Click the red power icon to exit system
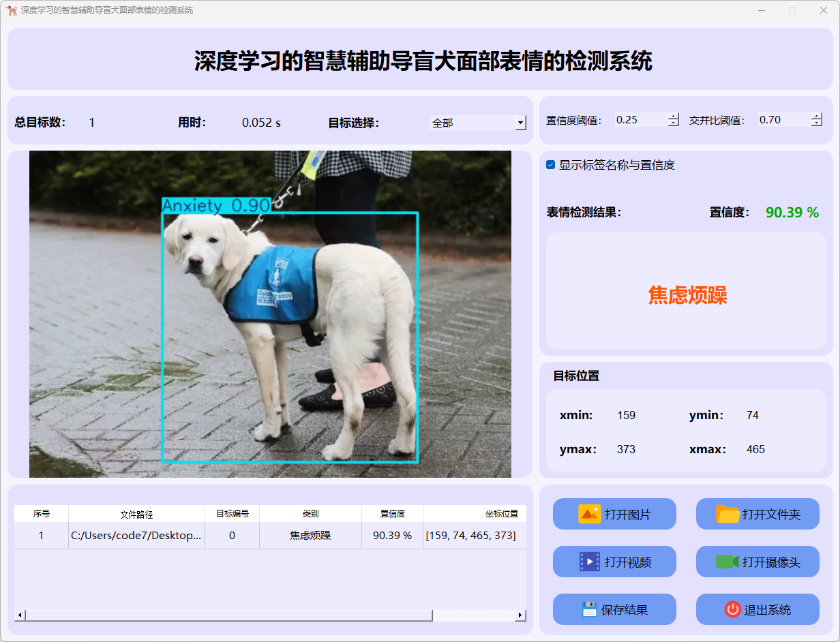Image resolution: width=840 pixels, height=642 pixels. pos(732,609)
